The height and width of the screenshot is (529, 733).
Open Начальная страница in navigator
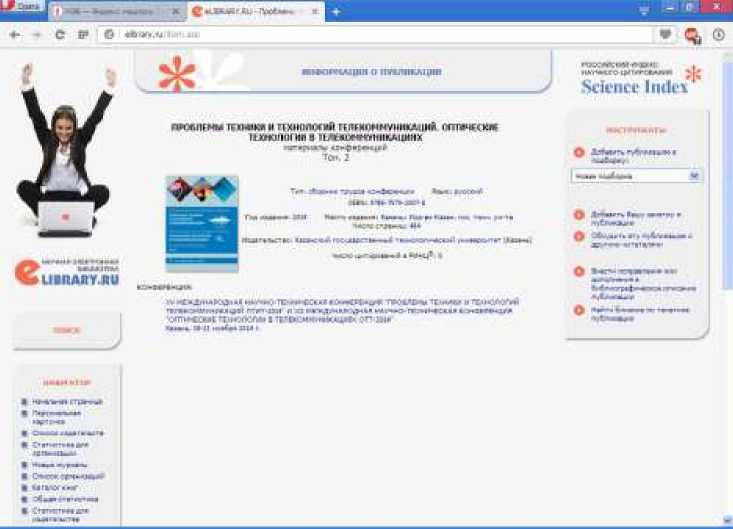tap(67, 402)
